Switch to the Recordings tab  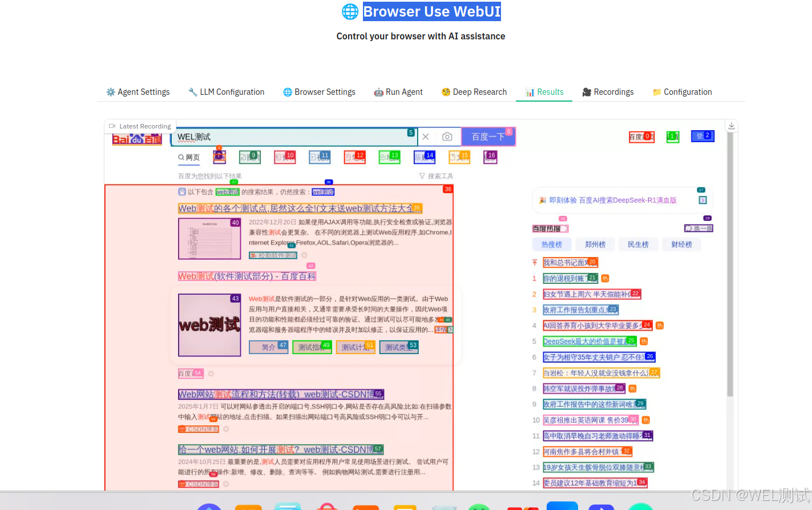[608, 92]
